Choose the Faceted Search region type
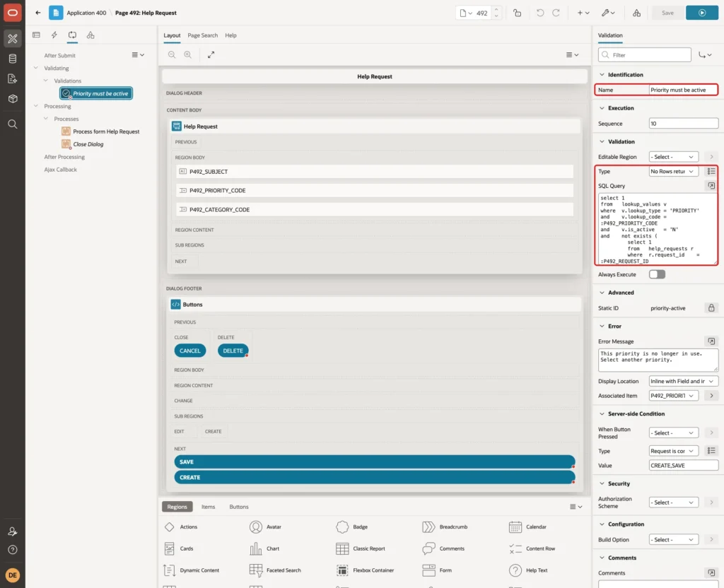This screenshot has width=724, height=588. (275, 570)
